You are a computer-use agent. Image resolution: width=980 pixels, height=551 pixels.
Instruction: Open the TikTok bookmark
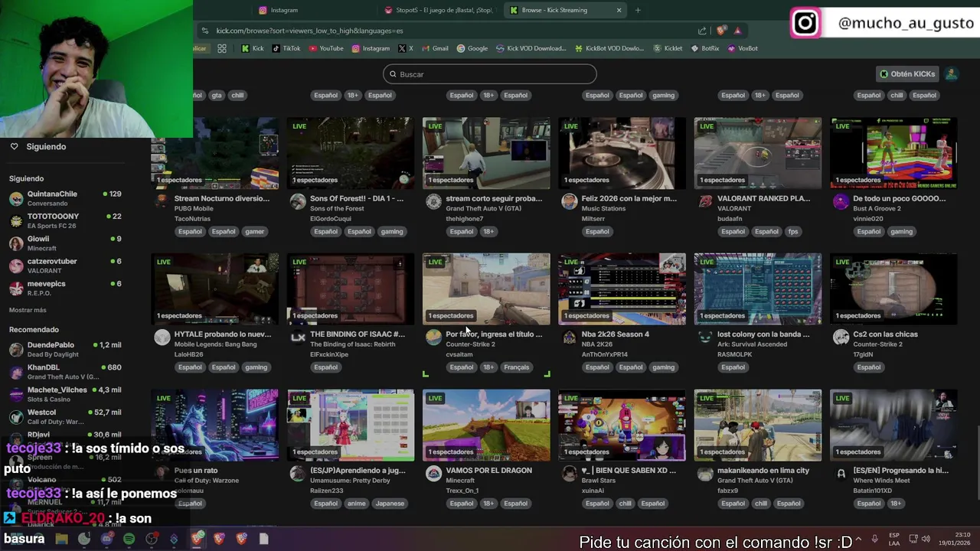click(x=286, y=48)
